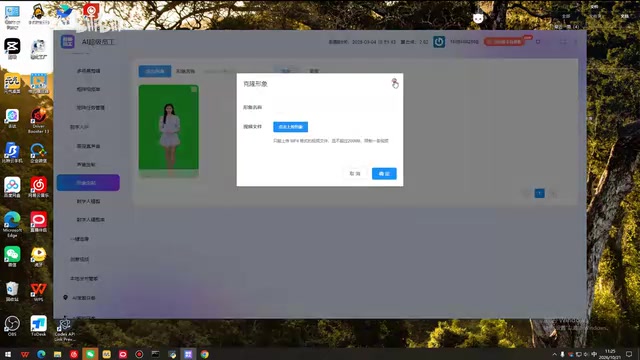The image size is (640, 360).
Task: Open WPS desktop shortcut
Action: (x=38, y=291)
